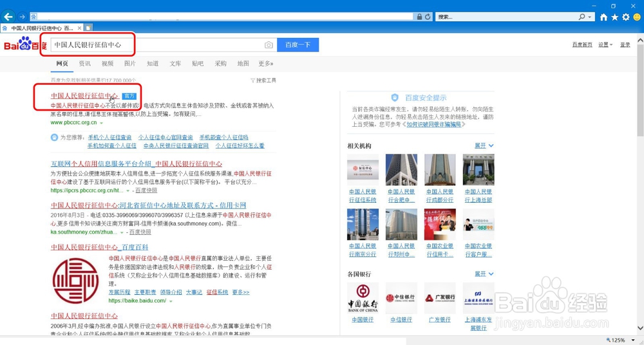Click the 百度一下 search button
Viewport: 644px width, 345px height.
[x=298, y=45]
